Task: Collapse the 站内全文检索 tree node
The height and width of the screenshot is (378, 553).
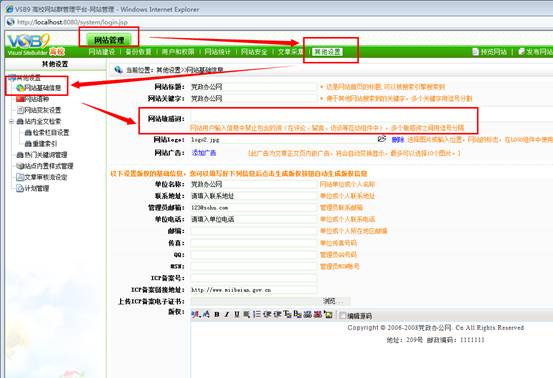Action: 11,121
